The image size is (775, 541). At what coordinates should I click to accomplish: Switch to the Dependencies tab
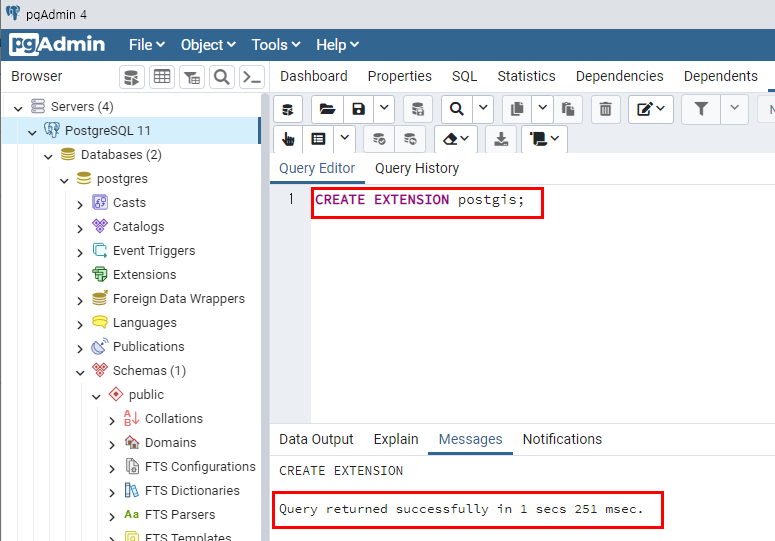point(619,76)
